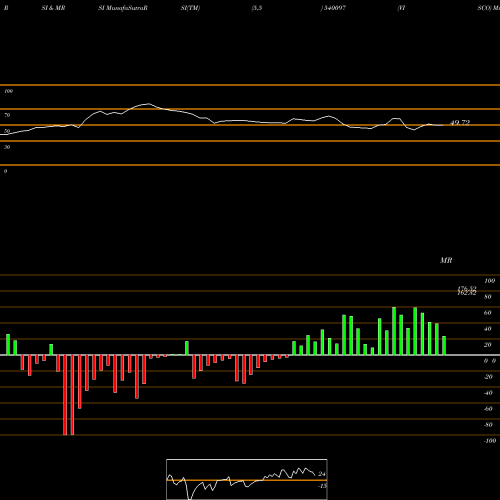Open the mini overview chart thumbnail
Screen dimensions: 500x500
point(247,479)
